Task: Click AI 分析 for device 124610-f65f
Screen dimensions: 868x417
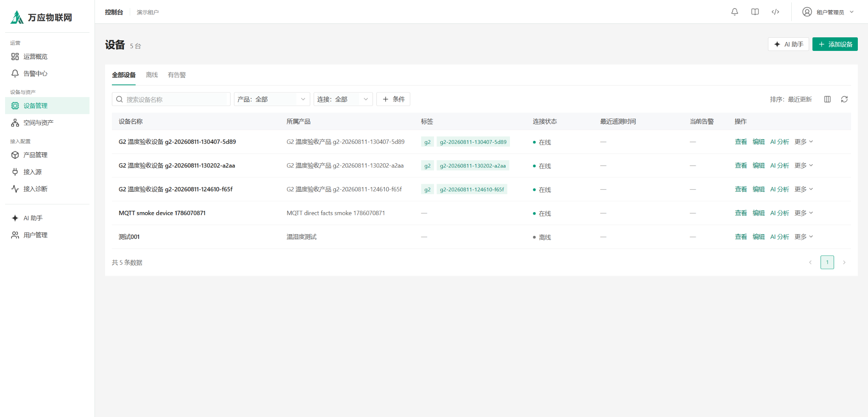Action: coord(779,189)
